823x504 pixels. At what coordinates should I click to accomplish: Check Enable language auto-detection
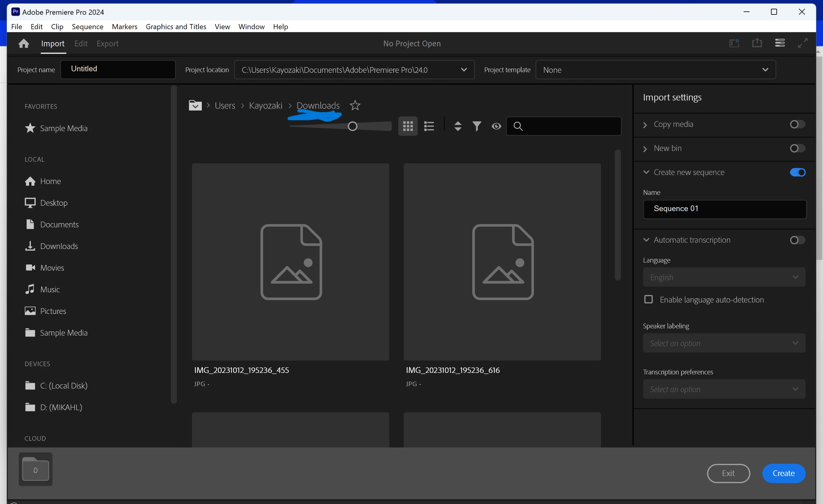coord(648,299)
